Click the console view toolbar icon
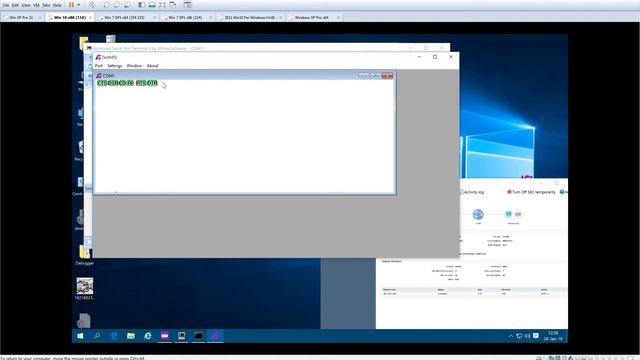This screenshot has height=360, width=640. [187, 5]
